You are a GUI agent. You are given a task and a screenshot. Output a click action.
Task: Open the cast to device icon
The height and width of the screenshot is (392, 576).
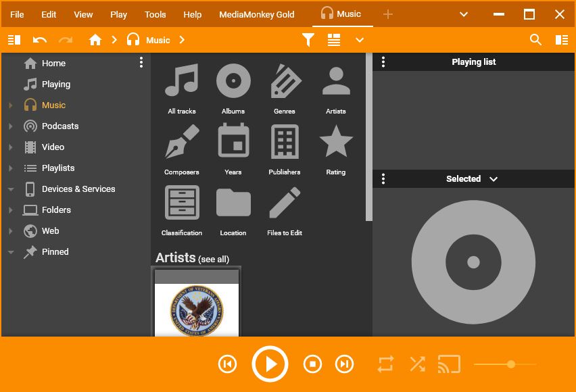point(449,364)
